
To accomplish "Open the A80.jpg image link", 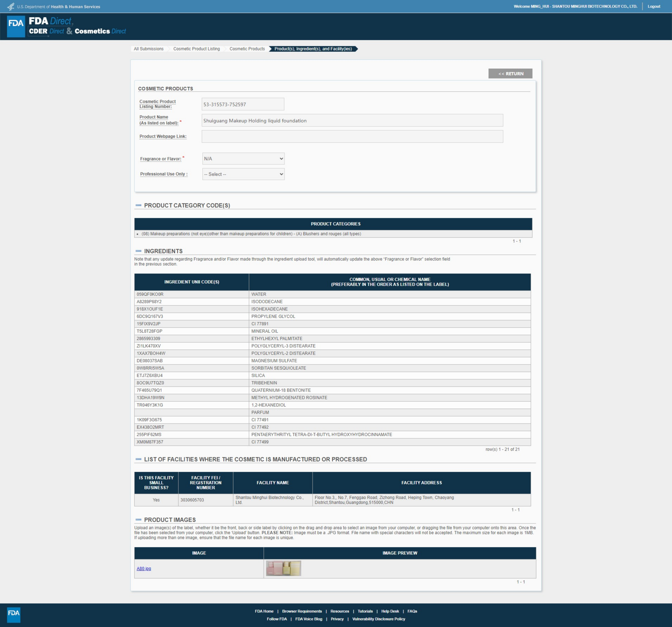I will click(x=144, y=568).
